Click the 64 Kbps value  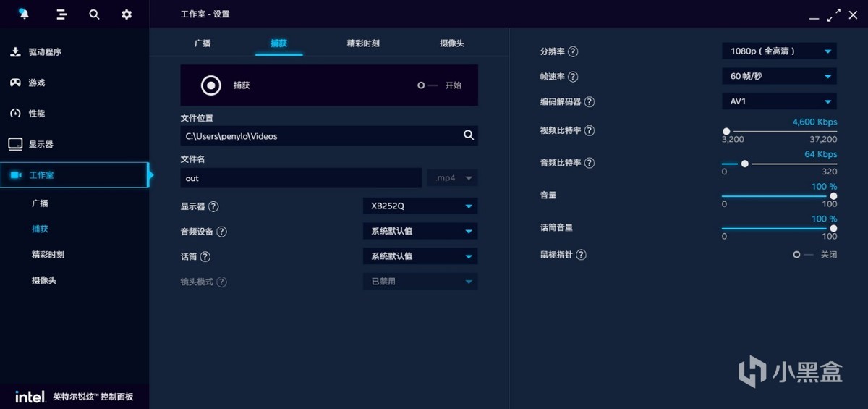pos(820,154)
